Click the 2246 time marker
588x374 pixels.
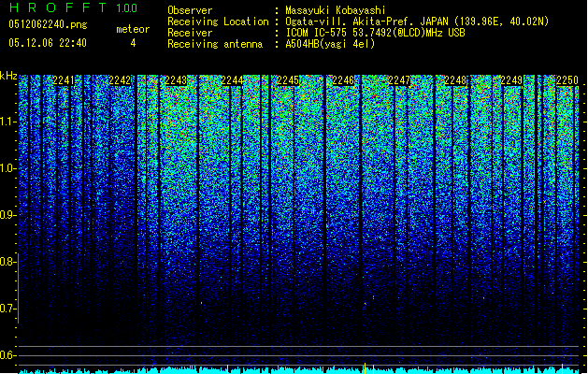tap(343, 80)
